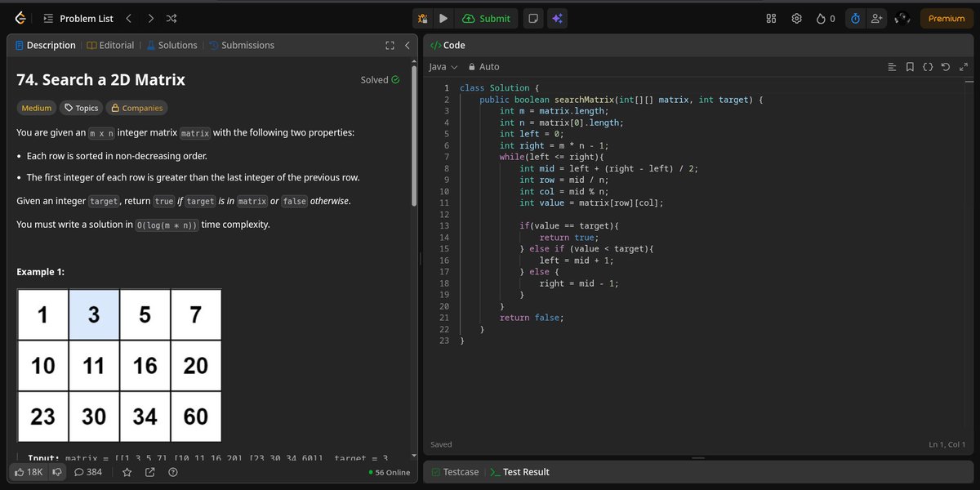Click the invite user icon
Image resolution: width=980 pixels, height=490 pixels.
(877, 18)
